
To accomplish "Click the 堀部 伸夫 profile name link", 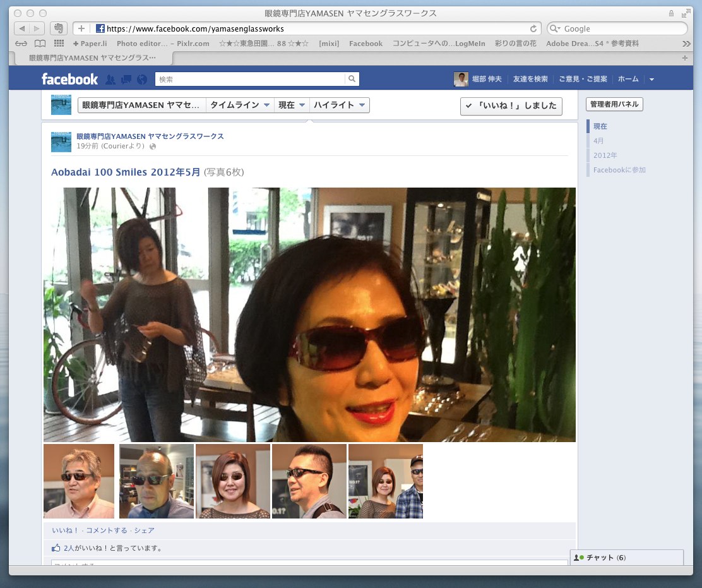I will 487,80.
